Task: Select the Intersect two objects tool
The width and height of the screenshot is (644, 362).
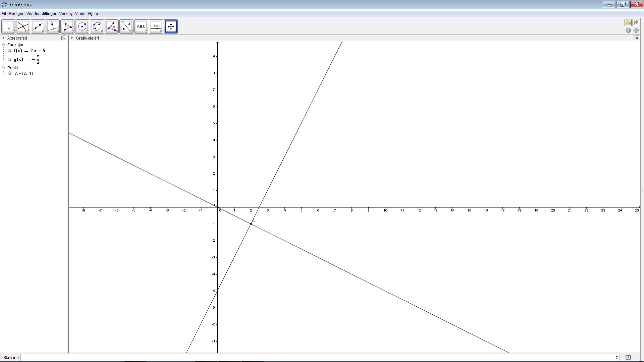Action: [23, 26]
